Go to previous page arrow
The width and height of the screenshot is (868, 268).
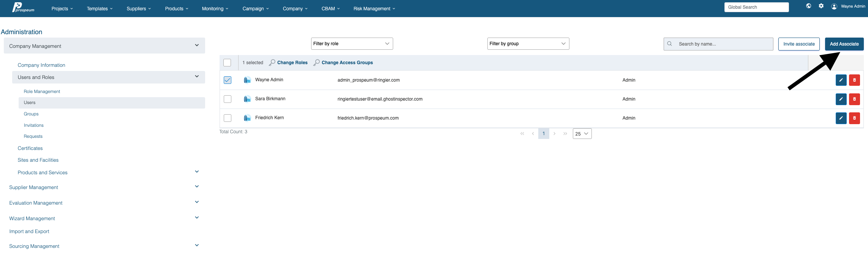[533, 134]
